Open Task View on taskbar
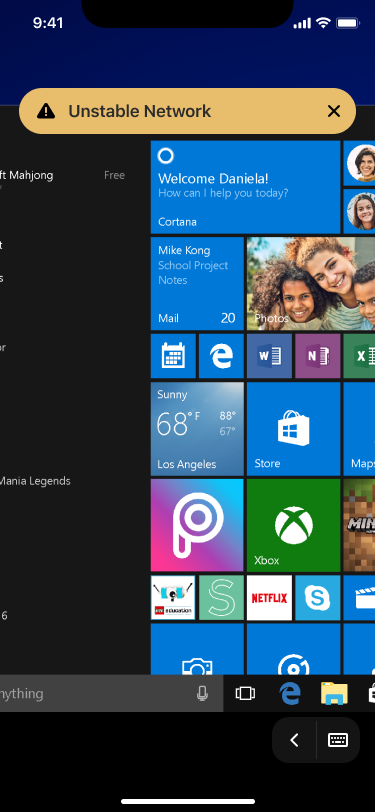Image resolution: width=375 pixels, height=812 pixels. [245, 693]
